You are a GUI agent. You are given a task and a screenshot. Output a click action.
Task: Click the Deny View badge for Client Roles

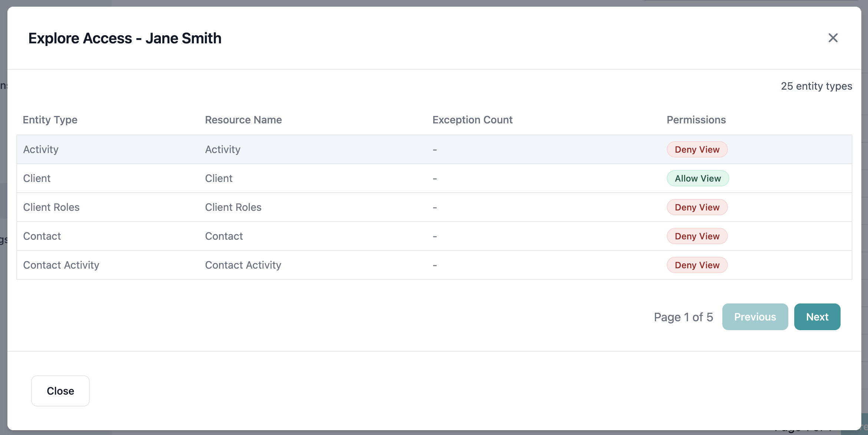[697, 207]
